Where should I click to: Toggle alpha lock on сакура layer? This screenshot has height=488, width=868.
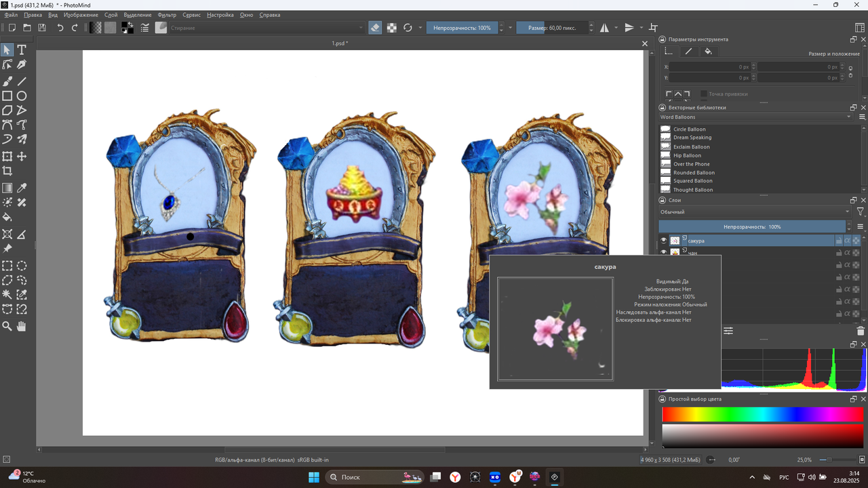(856, 241)
